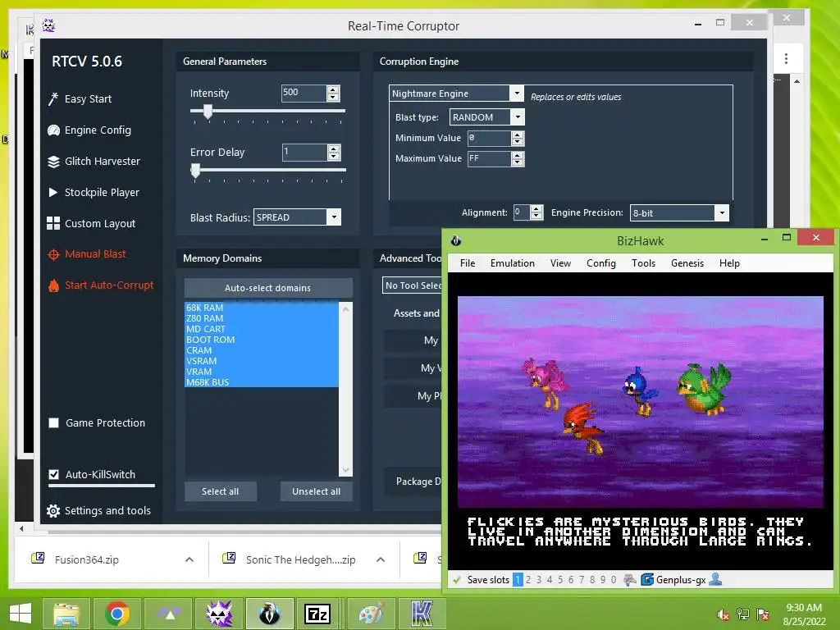Open RTCV purple monster taskbar icon
The image size is (840, 630).
point(219,614)
